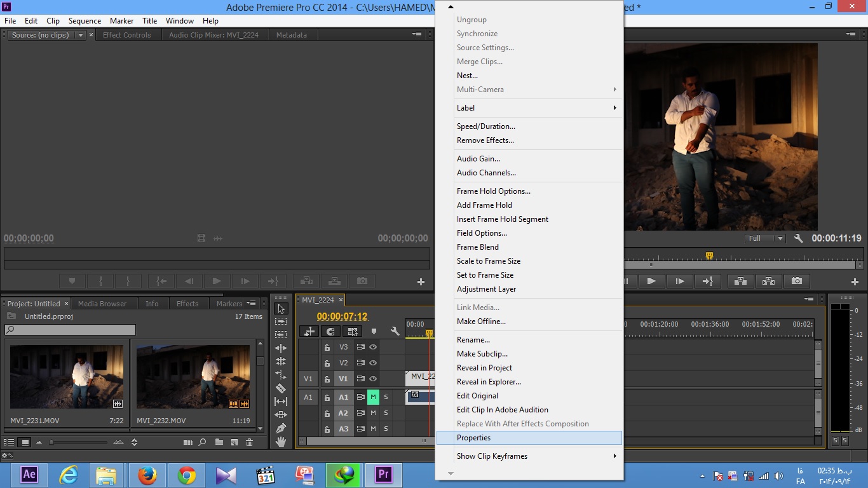Click Export Frame camera in Program Monitor
The height and width of the screenshot is (488, 868).
click(x=797, y=281)
